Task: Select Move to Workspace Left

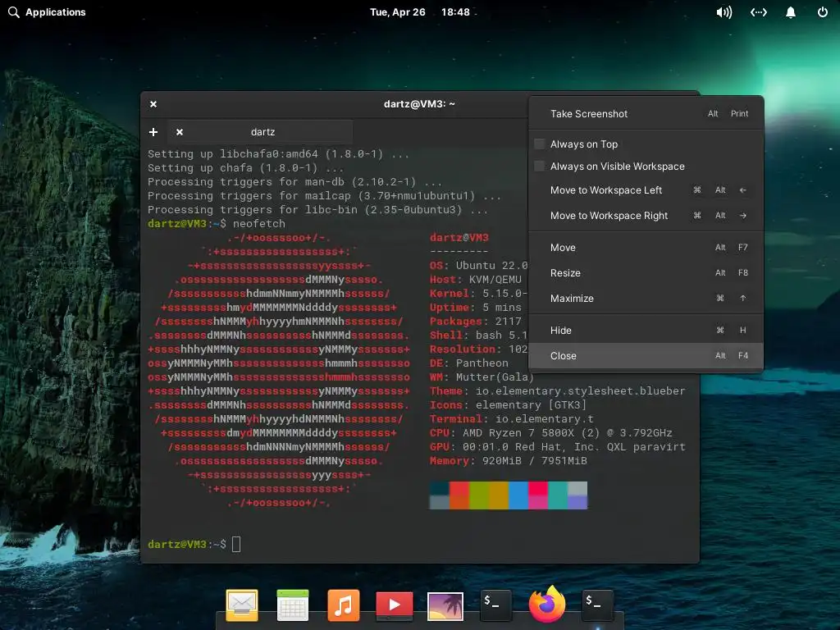Action: pyautogui.click(x=646, y=190)
